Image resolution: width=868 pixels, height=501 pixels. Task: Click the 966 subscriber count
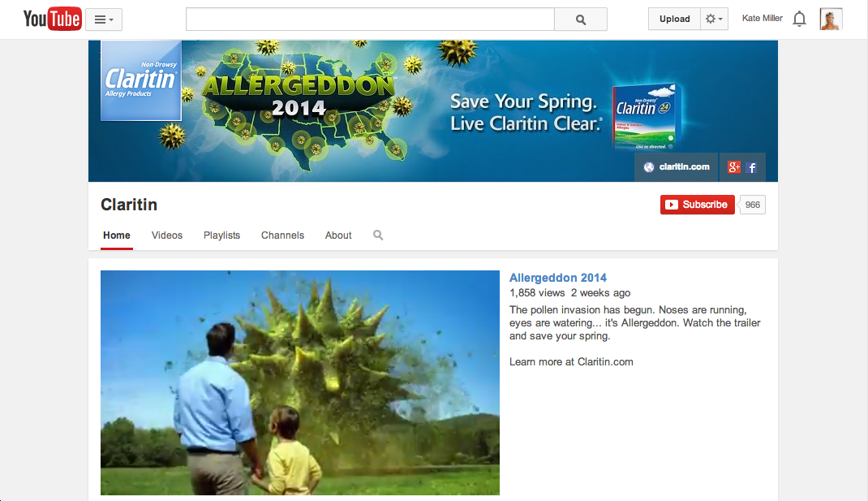752,205
